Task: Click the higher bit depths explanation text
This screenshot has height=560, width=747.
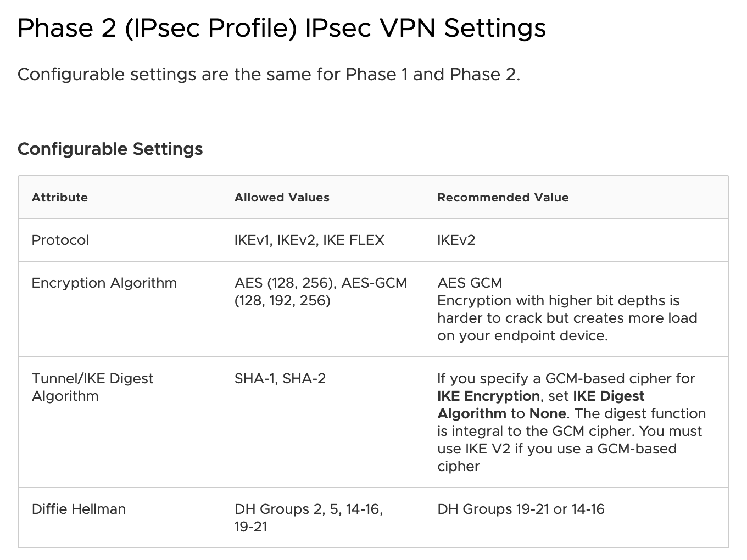Action: point(567,318)
